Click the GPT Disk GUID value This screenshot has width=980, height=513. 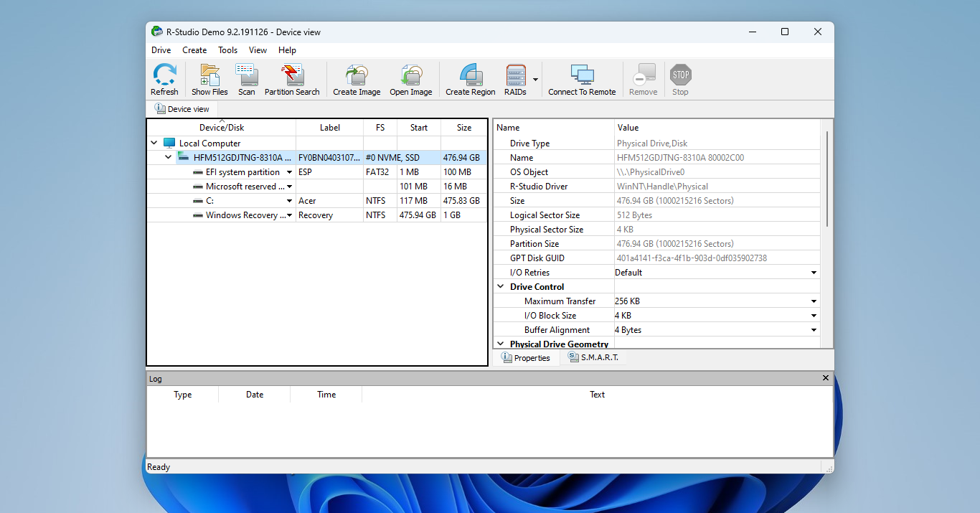692,258
